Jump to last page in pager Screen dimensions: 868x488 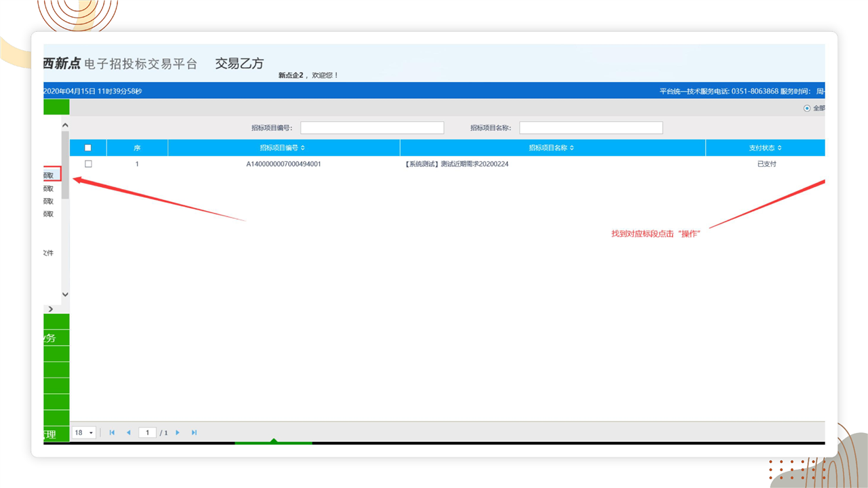(x=194, y=432)
